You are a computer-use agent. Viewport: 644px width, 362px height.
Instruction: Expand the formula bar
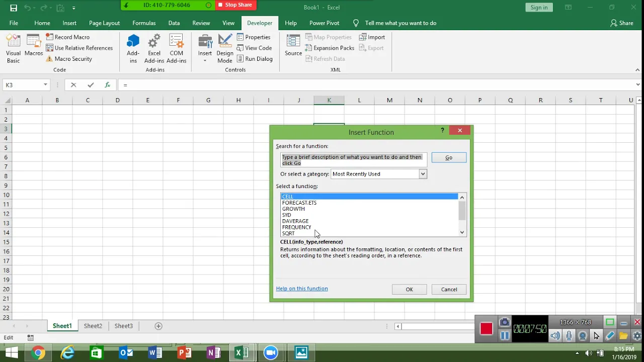pos(638,85)
